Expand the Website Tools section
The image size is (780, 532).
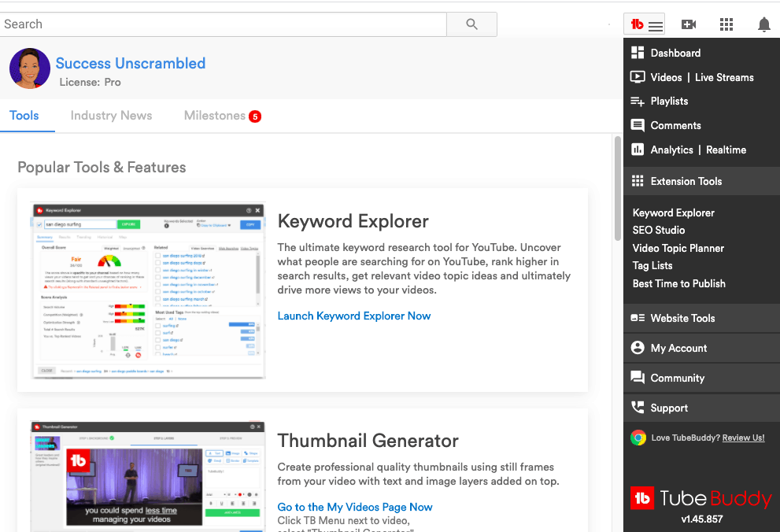pyautogui.click(x=701, y=318)
